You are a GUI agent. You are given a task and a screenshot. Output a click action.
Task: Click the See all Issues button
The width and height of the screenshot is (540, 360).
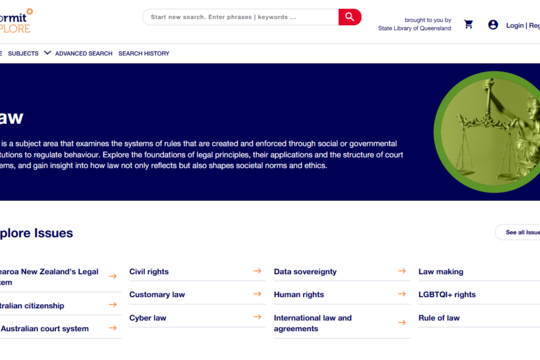(518, 232)
